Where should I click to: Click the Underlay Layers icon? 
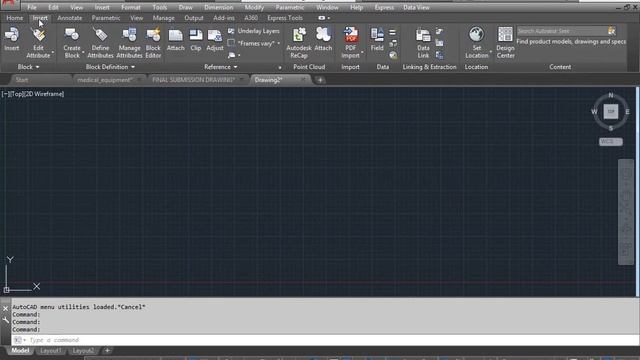231,31
